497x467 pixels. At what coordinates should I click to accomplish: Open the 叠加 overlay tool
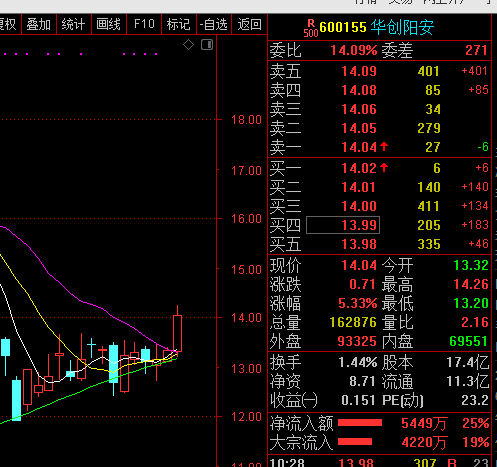pyautogui.click(x=39, y=24)
